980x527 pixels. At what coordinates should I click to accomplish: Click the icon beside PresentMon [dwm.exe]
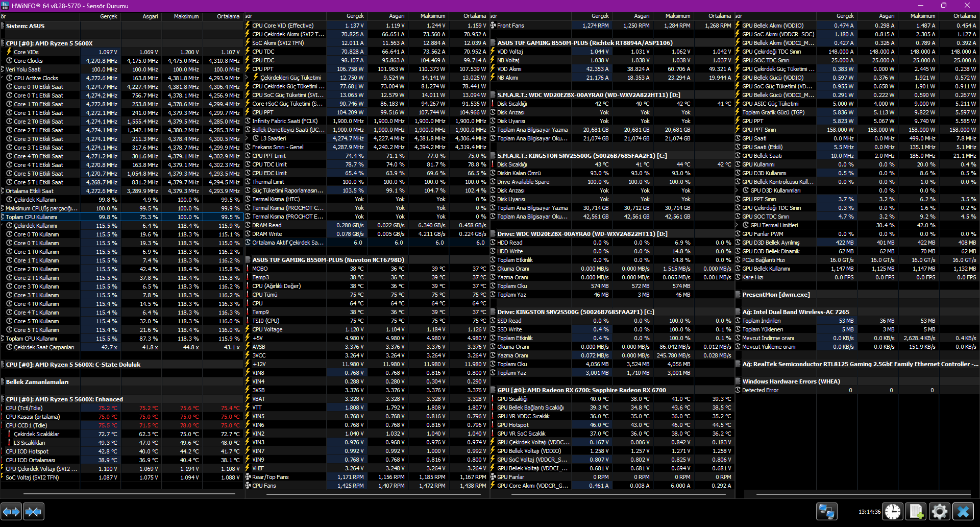coord(738,295)
